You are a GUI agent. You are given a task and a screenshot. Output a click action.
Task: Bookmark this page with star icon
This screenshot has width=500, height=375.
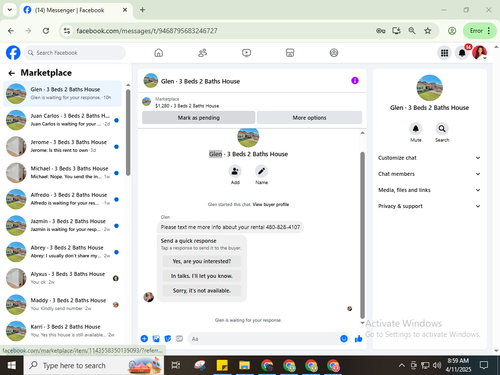428,31
